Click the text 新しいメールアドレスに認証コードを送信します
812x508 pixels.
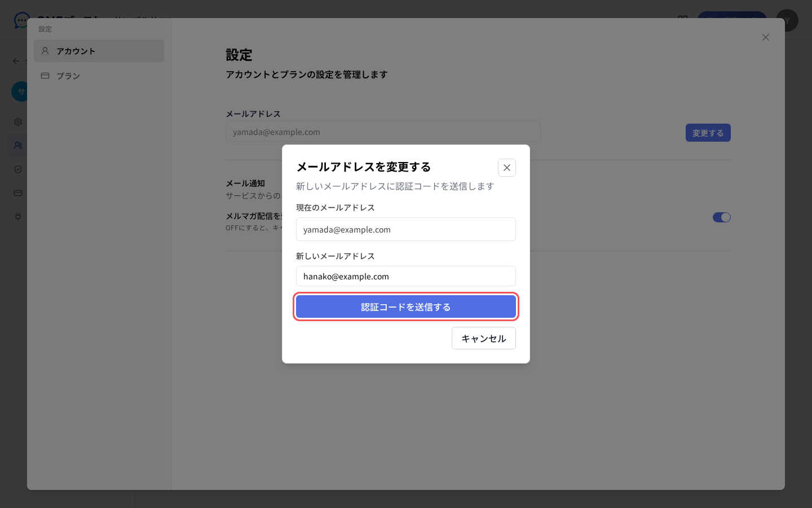pyautogui.click(x=395, y=186)
